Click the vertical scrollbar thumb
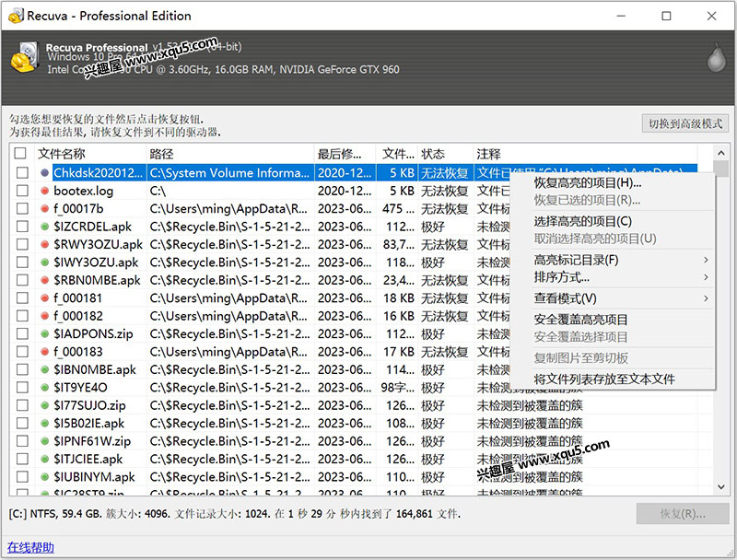This screenshot has width=737, height=560. [721, 169]
